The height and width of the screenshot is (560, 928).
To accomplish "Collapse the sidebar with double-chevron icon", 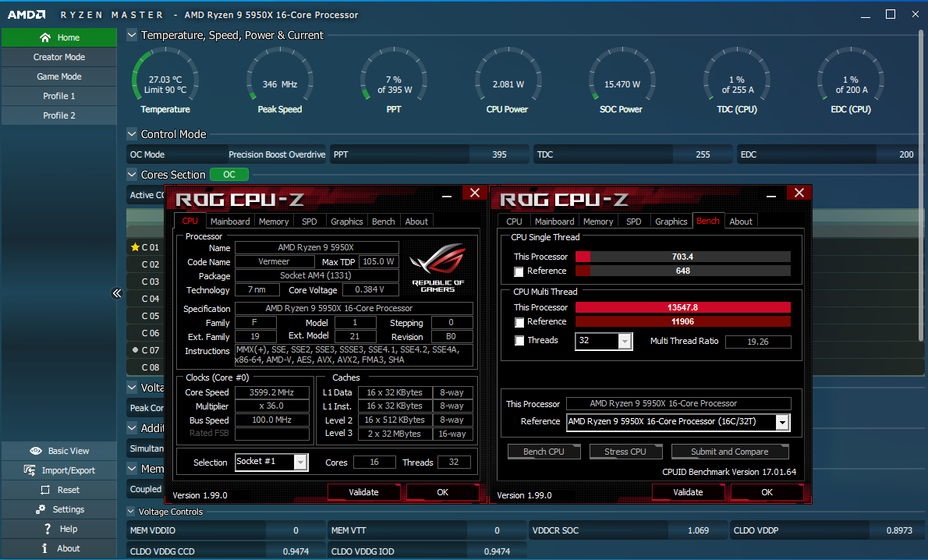I will tap(117, 293).
